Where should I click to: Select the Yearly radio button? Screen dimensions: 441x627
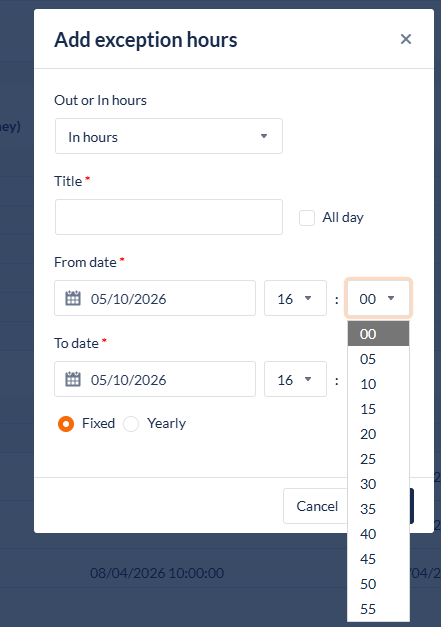click(x=131, y=424)
